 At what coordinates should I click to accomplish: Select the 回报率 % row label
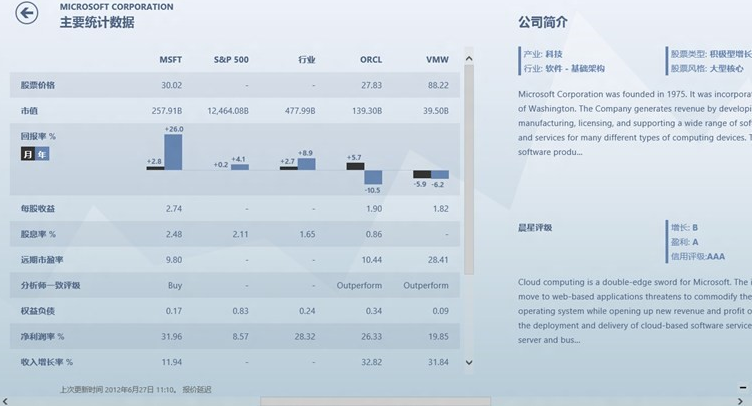tap(38, 136)
